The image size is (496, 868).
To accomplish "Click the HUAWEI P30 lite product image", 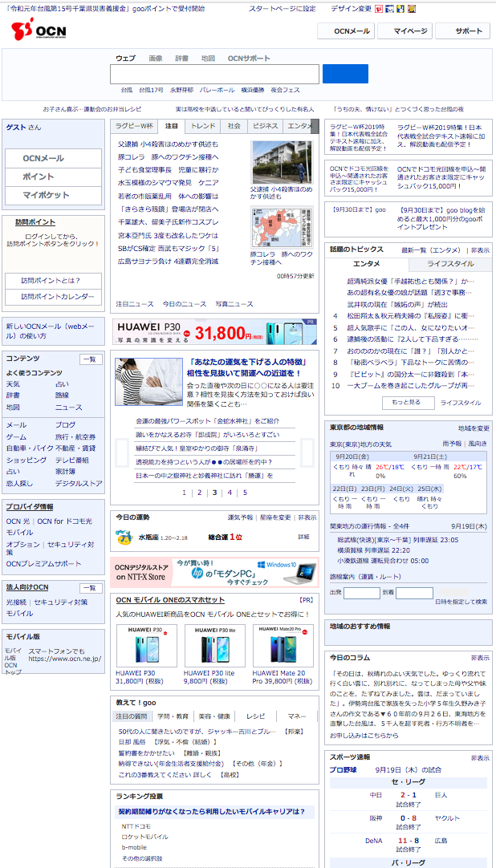I will tap(215, 646).
